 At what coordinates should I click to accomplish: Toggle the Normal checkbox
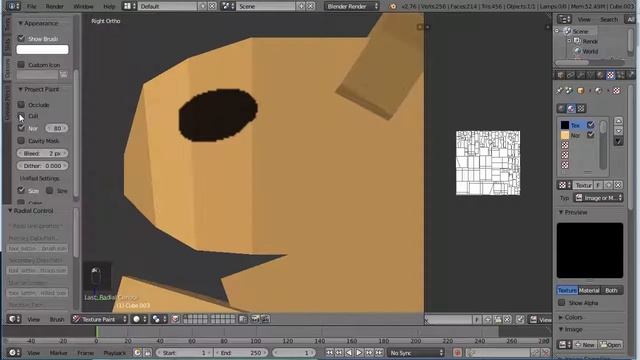click(x=21, y=128)
